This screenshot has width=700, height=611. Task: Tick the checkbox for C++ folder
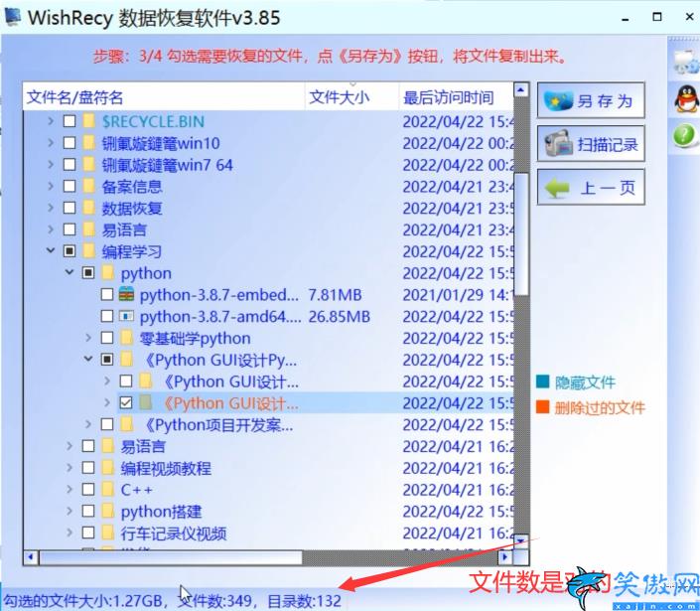click(88, 489)
